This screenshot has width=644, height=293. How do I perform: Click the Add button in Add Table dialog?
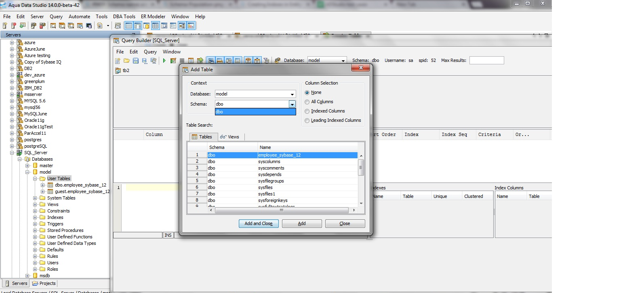(x=302, y=223)
